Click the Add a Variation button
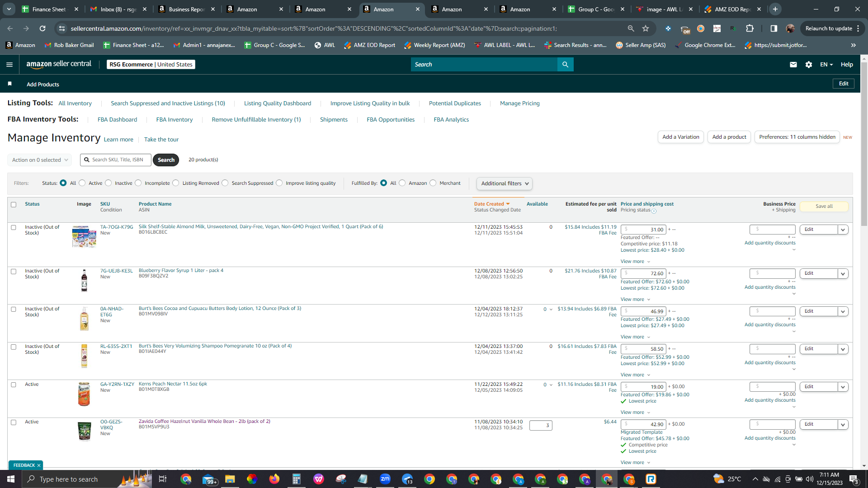Image resolution: width=868 pixels, height=488 pixels. click(x=681, y=137)
